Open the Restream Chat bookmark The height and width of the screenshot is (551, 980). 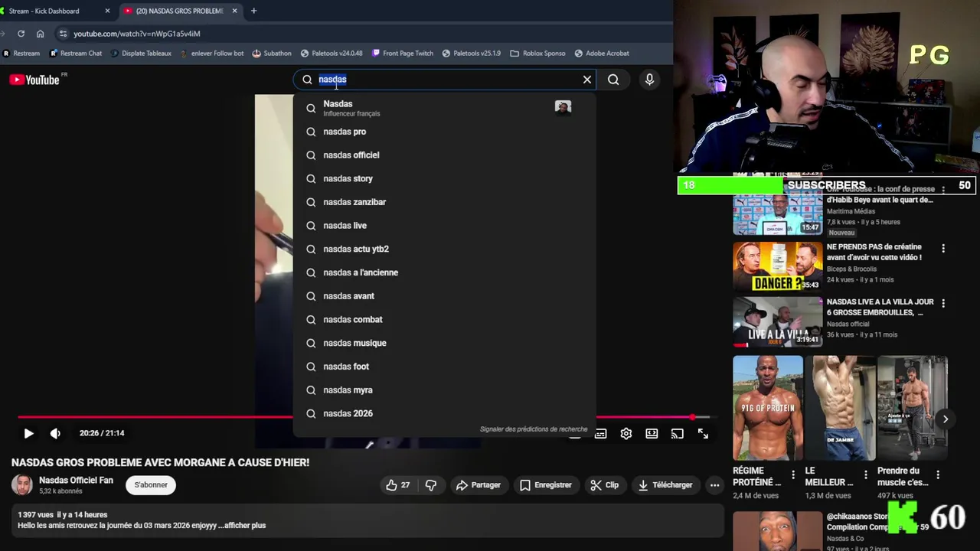(x=76, y=54)
